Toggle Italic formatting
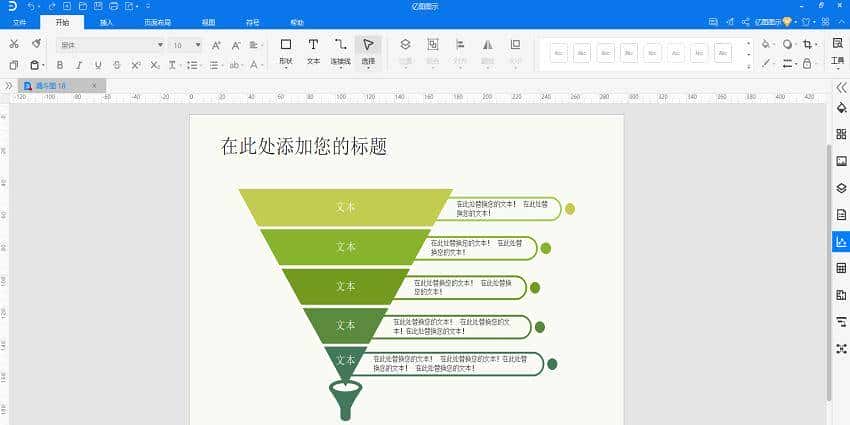The image size is (850, 425). [79, 65]
